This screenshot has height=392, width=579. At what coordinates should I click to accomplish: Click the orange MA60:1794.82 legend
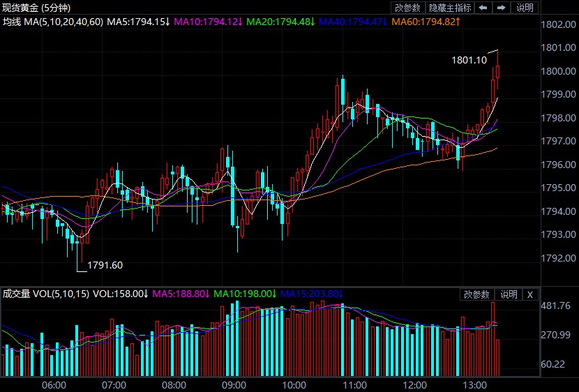(x=426, y=22)
